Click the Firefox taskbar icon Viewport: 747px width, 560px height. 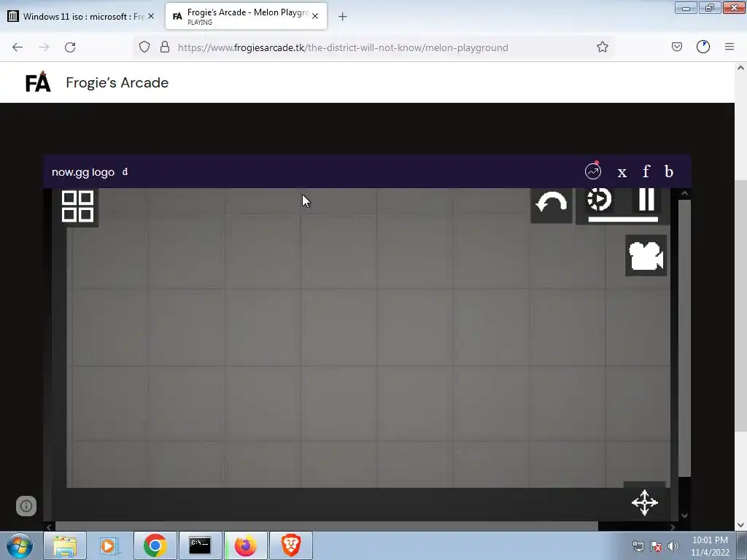pyautogui.click(x=245, y=545)
